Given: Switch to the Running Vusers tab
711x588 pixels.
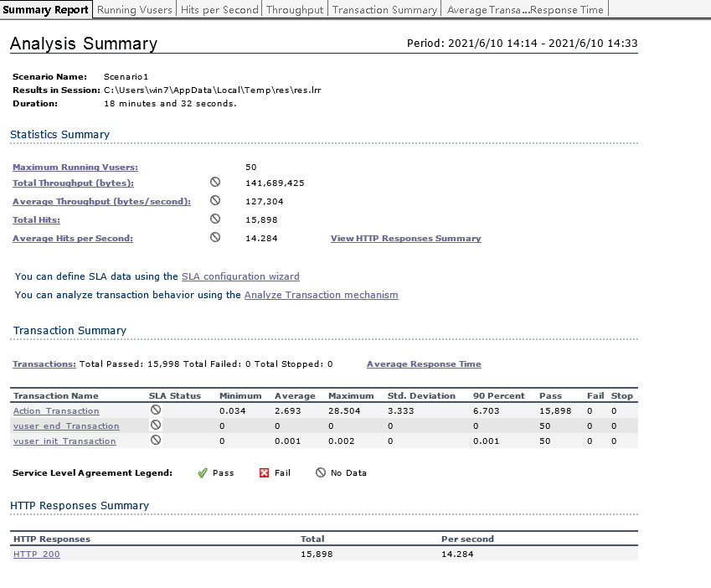Looking at the screenshot, I should tap(134, 9).
